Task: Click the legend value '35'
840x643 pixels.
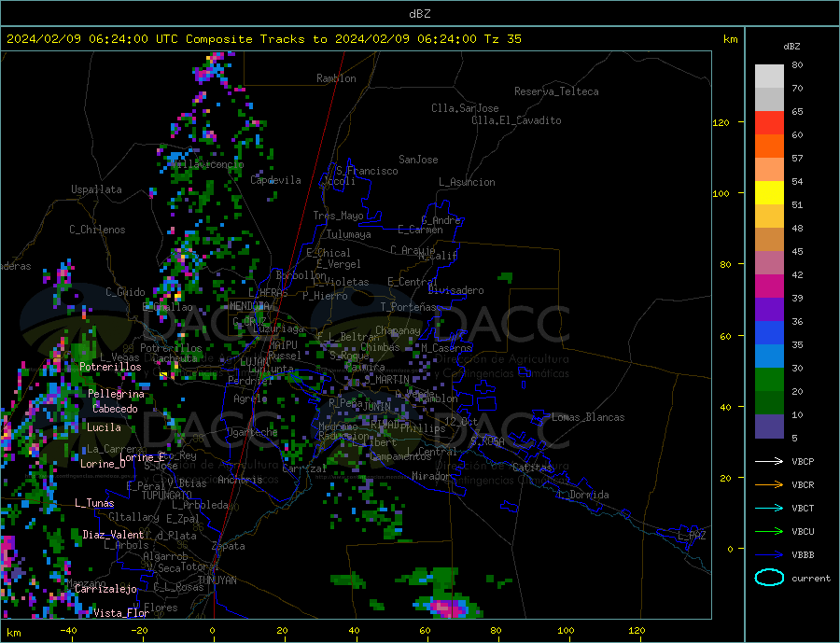Action: tap(797, 344)
